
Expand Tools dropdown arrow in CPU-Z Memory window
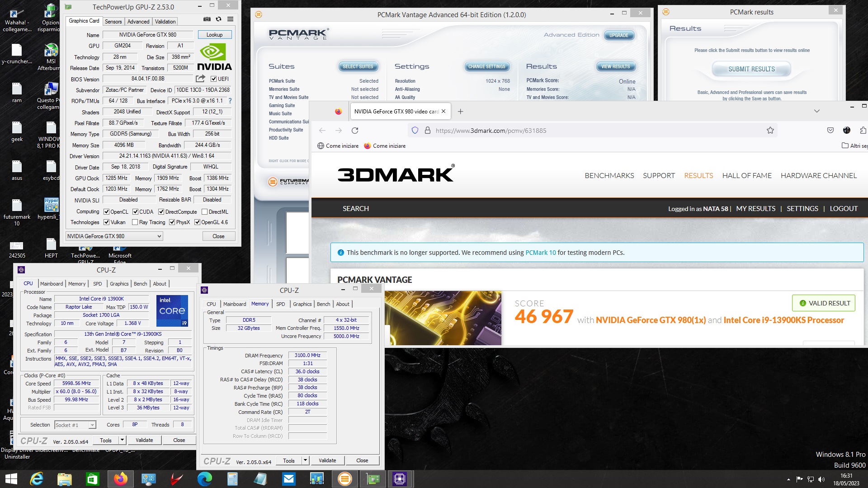pos(305,461)
